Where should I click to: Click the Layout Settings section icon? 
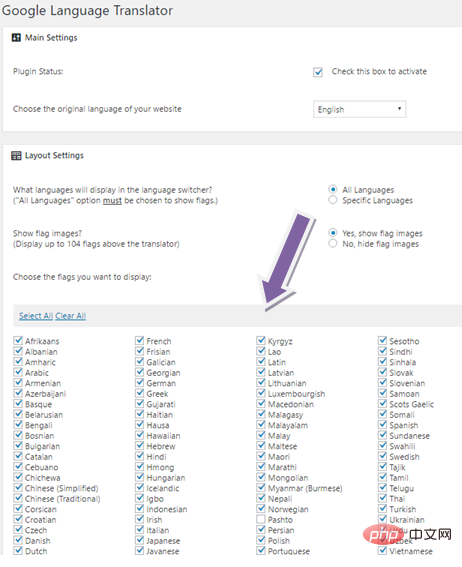[x=16, y=155]
